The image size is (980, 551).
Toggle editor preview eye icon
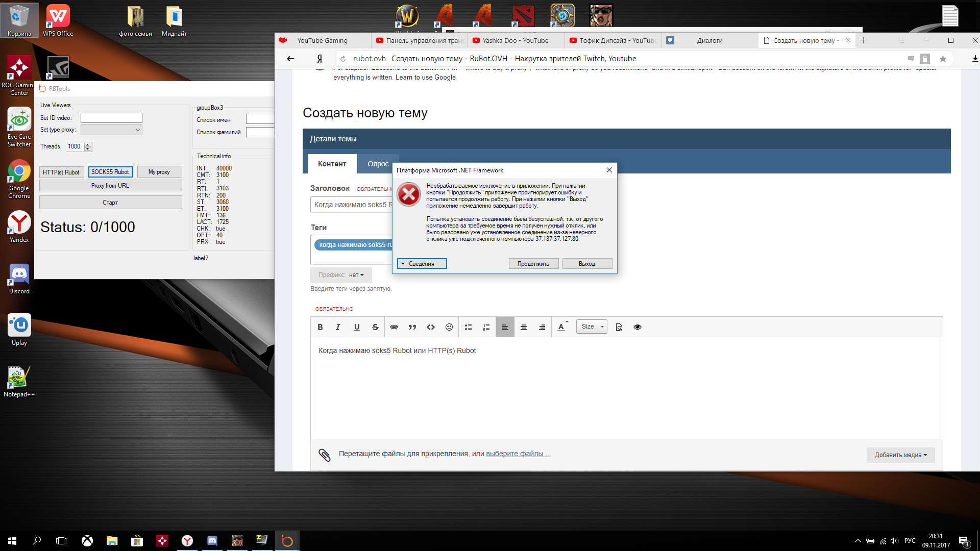(638, 327)
